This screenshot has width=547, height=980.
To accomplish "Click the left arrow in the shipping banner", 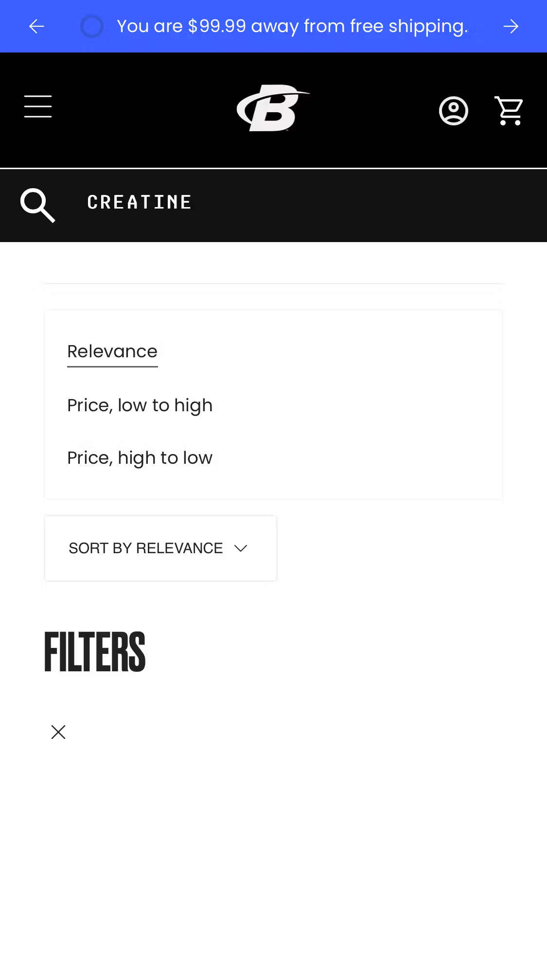I will 36,26.
